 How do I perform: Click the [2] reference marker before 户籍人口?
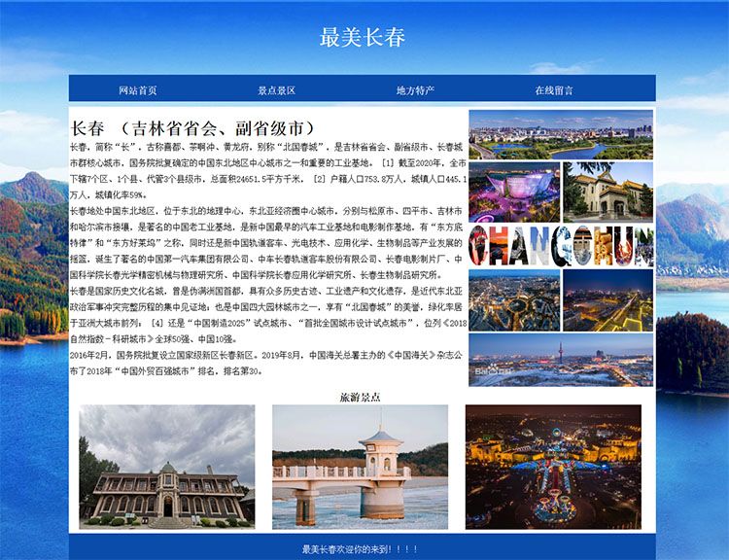pos(319,181)
